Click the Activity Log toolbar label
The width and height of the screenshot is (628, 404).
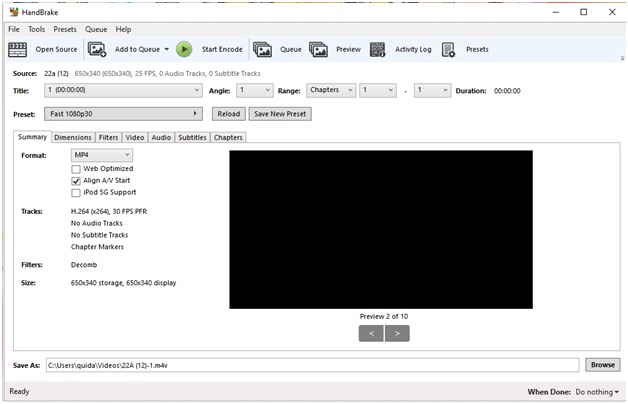click(413, 50)
